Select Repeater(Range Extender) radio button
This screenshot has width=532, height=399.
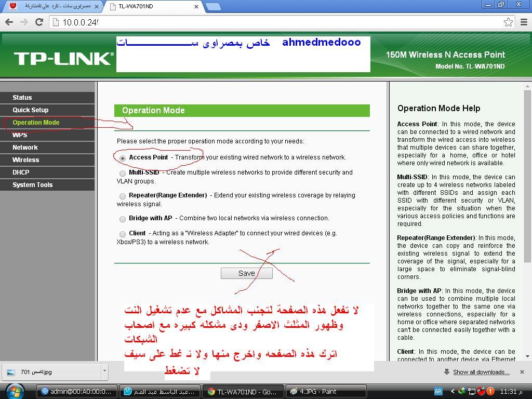coord(123,196)
